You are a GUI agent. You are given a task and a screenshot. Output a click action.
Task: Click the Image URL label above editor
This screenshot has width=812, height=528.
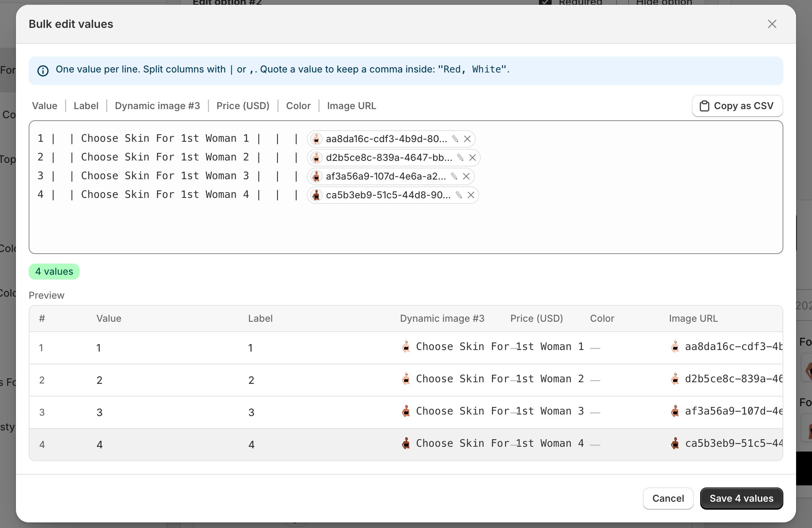[x=351, y=106]
